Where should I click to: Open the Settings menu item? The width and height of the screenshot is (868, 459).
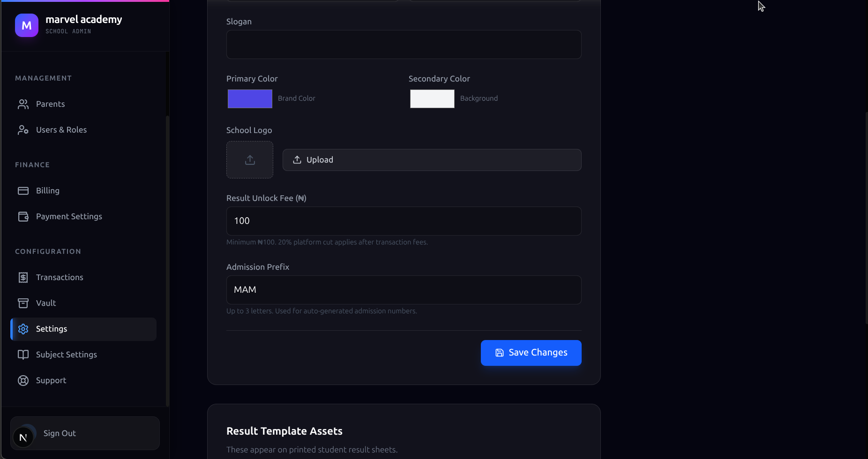tap(83, 329)
